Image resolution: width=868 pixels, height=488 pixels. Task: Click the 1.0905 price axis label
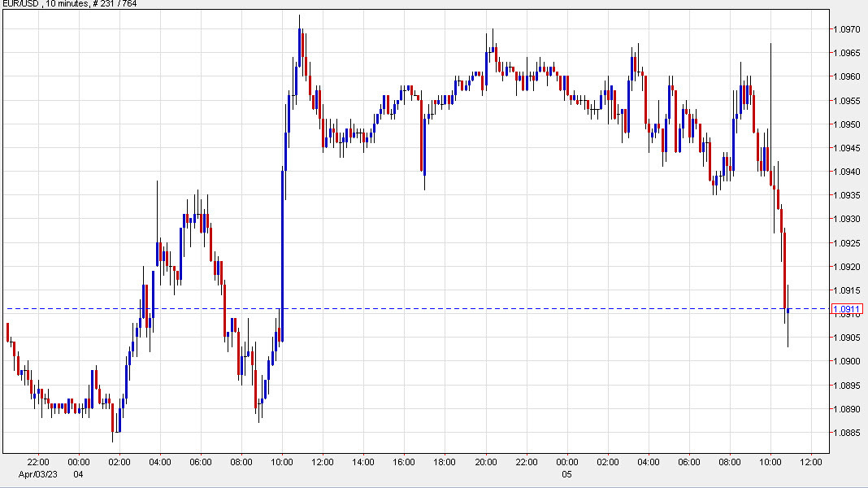click(x=846, y=338)
